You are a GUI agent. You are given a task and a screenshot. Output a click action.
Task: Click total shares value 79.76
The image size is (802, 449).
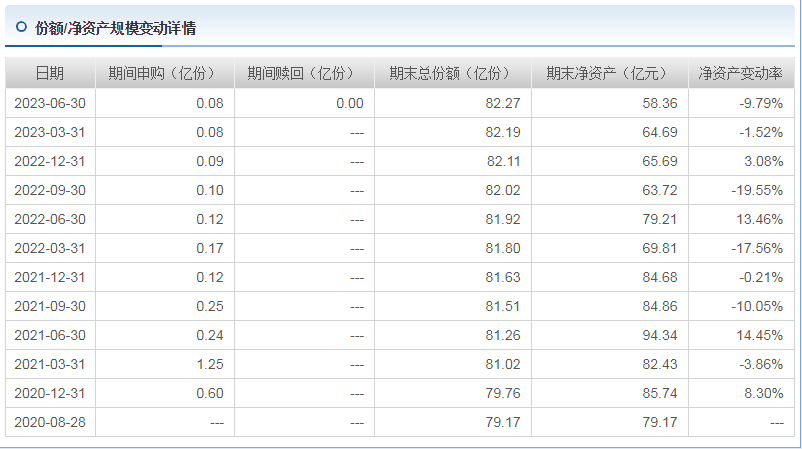503,393
